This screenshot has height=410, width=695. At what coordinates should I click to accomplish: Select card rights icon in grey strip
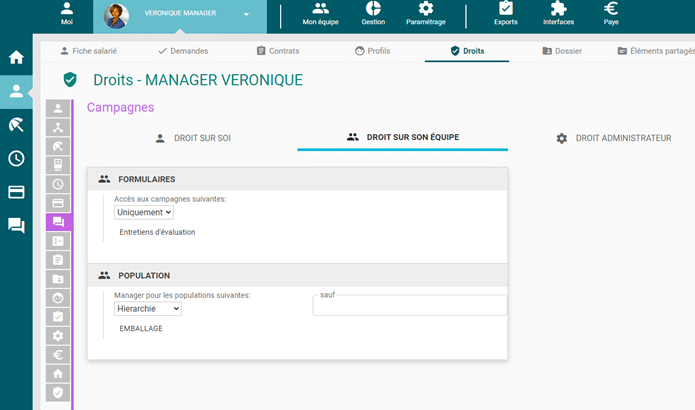coord(58,203)
